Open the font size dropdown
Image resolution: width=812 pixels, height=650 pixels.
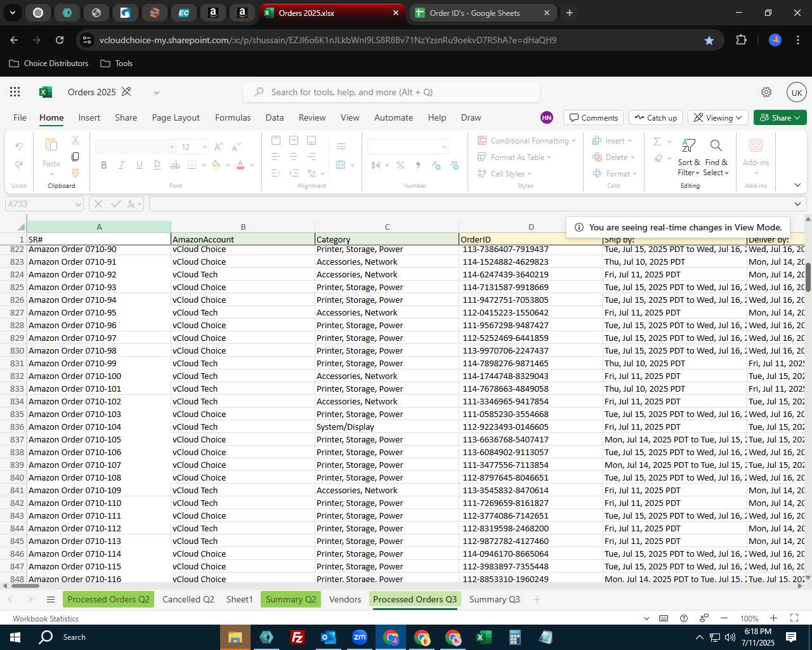pos(204,147)
